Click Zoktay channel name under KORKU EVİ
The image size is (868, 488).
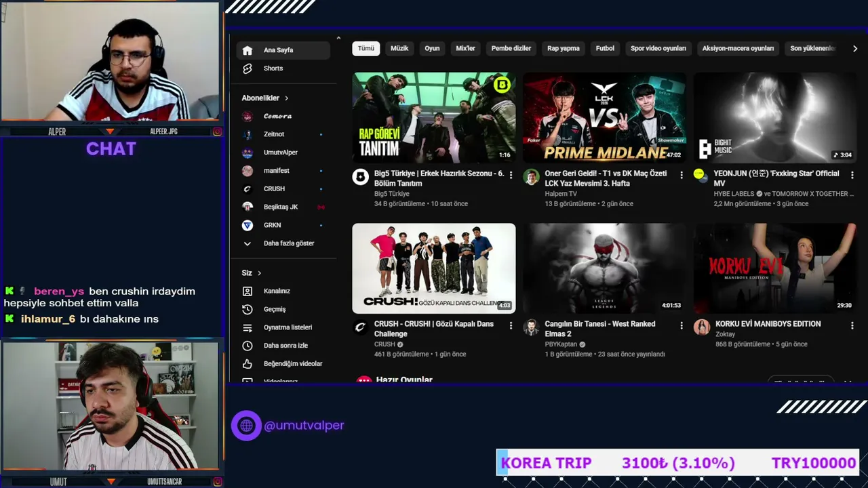coord(726,334)
